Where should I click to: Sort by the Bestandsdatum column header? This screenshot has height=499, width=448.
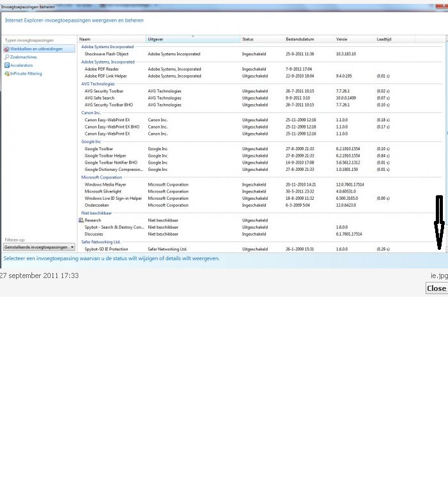point(309,39)
